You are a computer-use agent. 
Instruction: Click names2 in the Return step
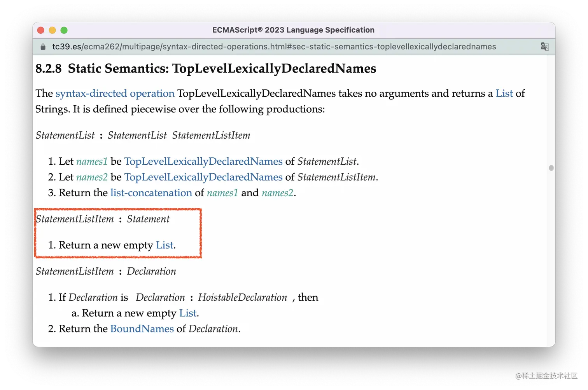[277, 193]
